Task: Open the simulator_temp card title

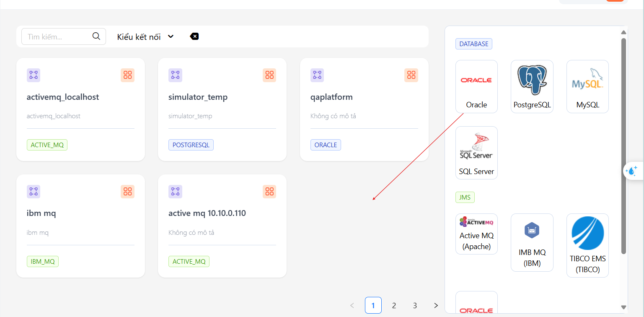Action: (198, 97)
